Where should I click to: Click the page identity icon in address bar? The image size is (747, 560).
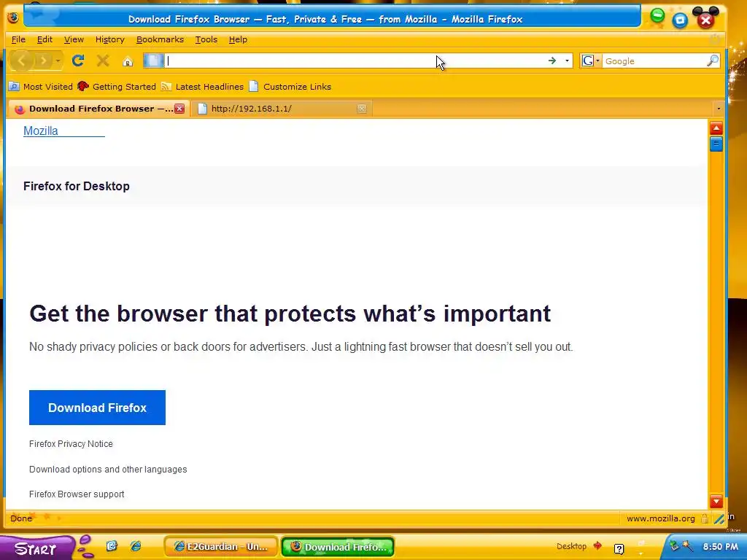154,61
